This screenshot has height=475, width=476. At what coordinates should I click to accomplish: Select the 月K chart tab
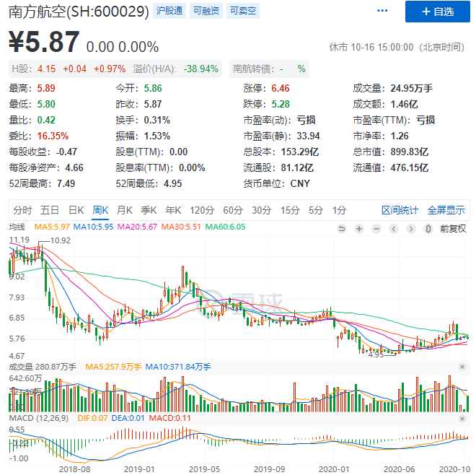(x=125, y=210)
